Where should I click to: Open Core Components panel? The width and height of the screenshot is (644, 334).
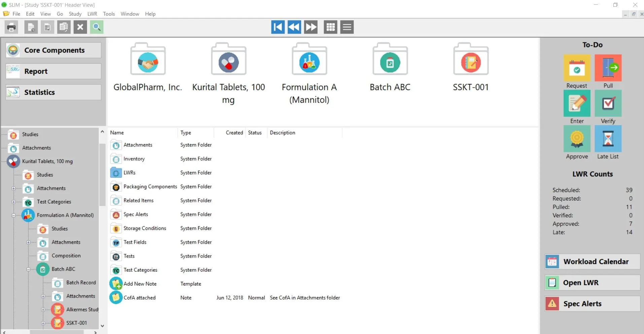(53, 50)
